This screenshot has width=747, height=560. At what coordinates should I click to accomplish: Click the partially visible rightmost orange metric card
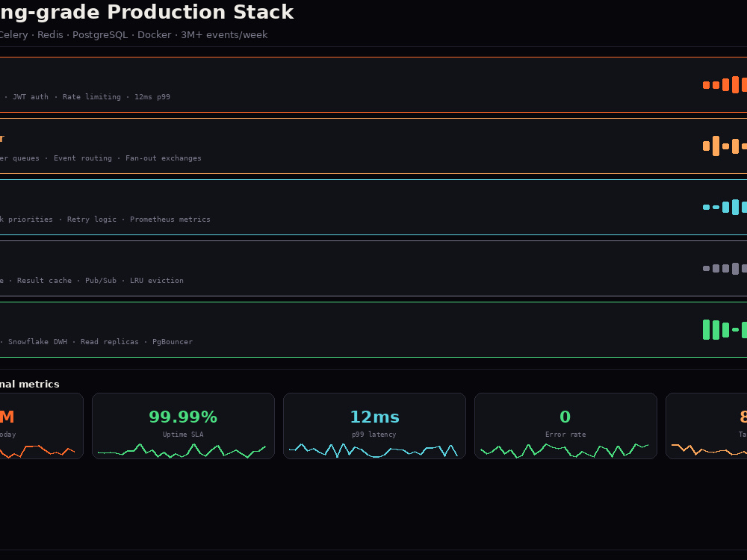point(707,426)
